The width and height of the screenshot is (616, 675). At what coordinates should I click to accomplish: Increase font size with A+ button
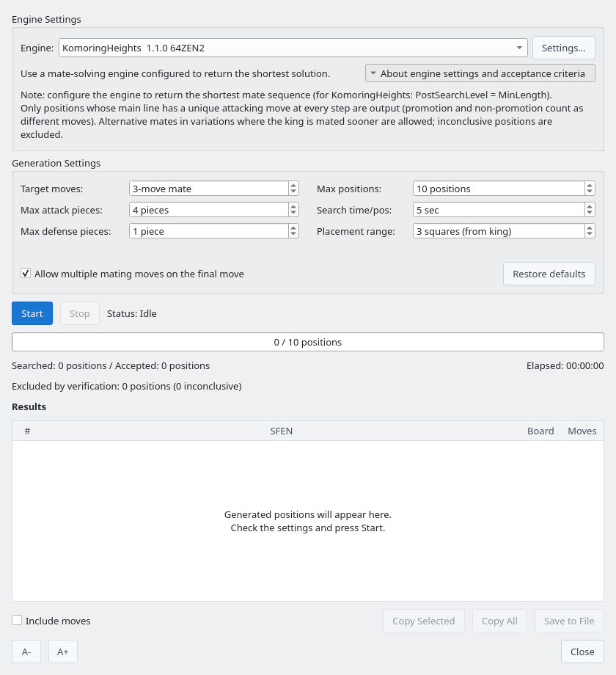[63, 652]
